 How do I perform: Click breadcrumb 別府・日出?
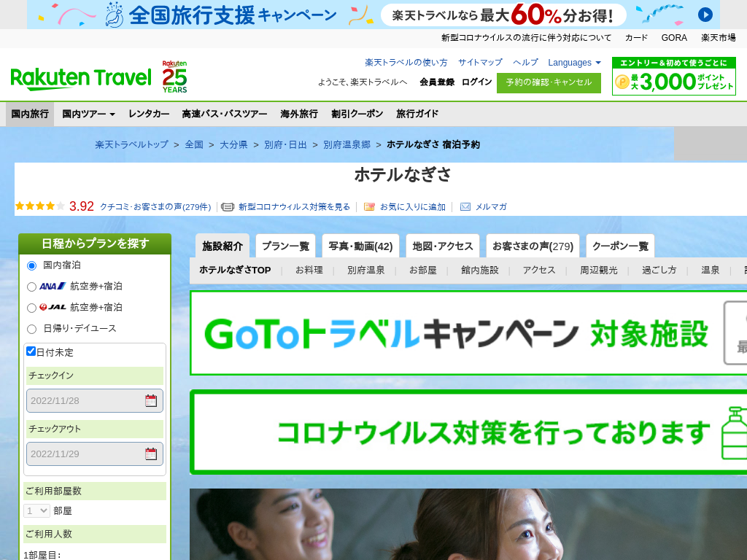coord(285,144)
